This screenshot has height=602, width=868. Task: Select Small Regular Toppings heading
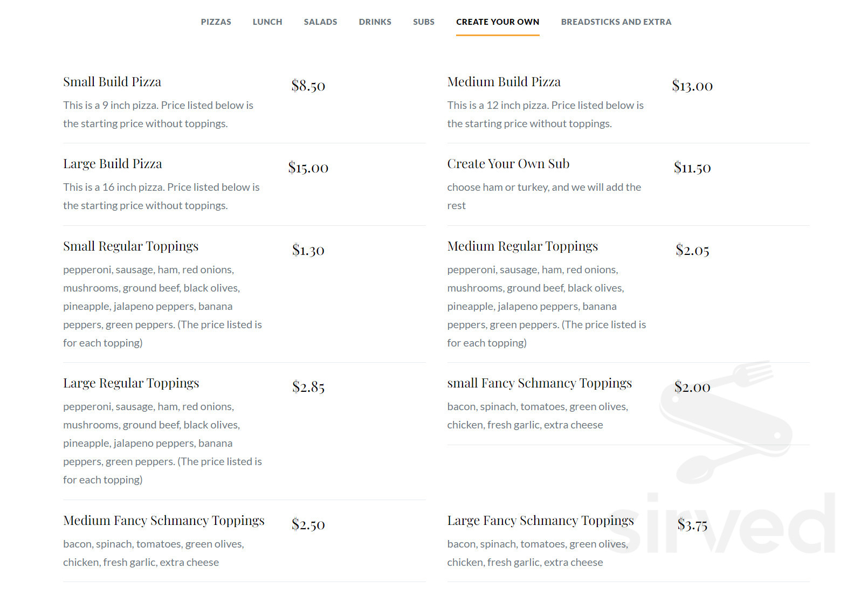click(x=131, y=246)
